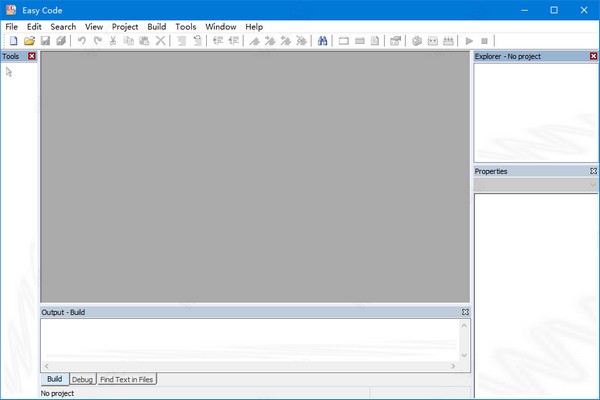
Task: Toggle the Output panel dock button
Action: click(465, 312)
